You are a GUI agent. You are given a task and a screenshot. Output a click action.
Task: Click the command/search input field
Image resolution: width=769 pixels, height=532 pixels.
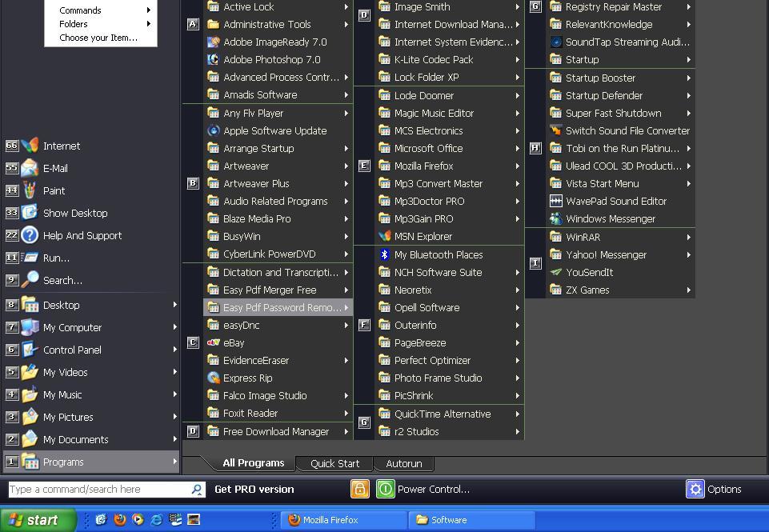(99, 490)
